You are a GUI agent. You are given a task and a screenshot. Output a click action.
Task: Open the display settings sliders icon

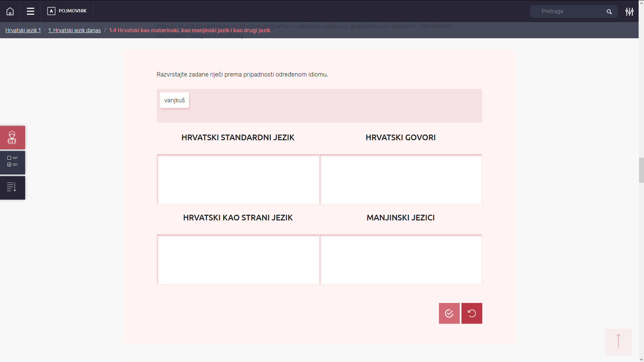tap(629, 12)
